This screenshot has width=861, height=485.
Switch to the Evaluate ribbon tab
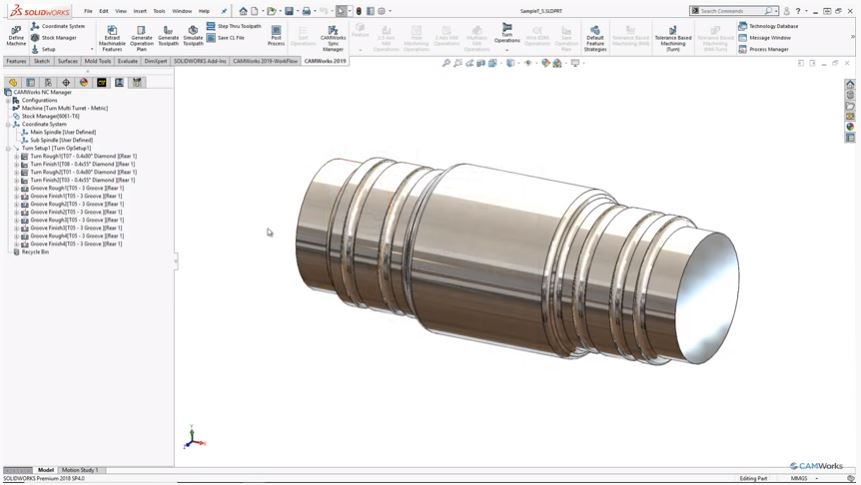127,61
